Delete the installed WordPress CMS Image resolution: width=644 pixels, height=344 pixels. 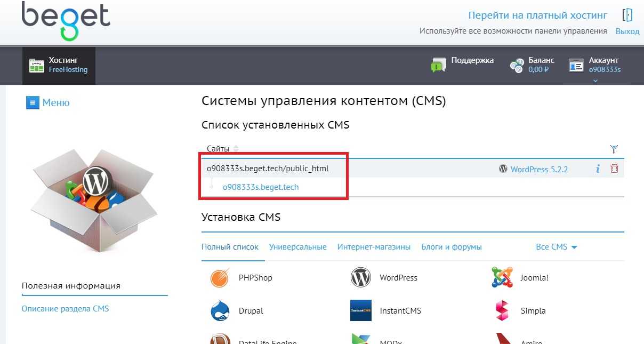tap(614, 169)
